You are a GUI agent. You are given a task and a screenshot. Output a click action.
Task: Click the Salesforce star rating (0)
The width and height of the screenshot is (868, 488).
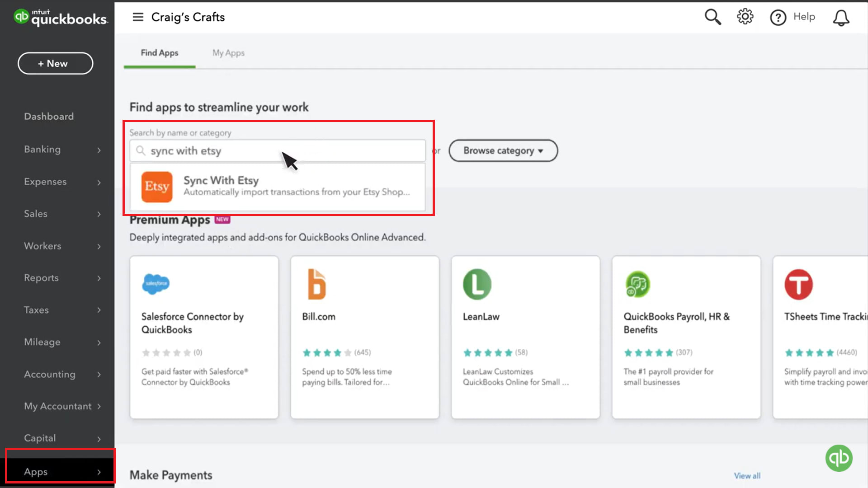point(172,352)
